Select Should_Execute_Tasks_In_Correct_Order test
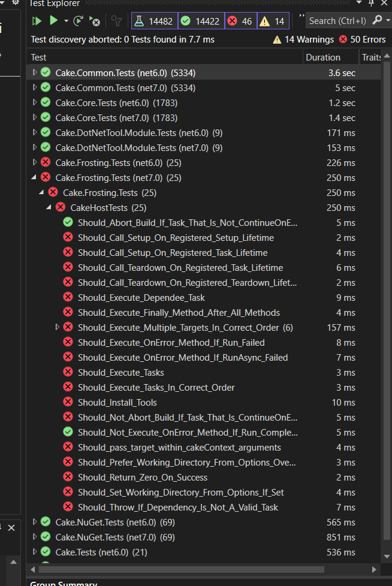Image resolution: width=392 pixels, height=586 pixels. pyautogui.click(x=156, y=388)
